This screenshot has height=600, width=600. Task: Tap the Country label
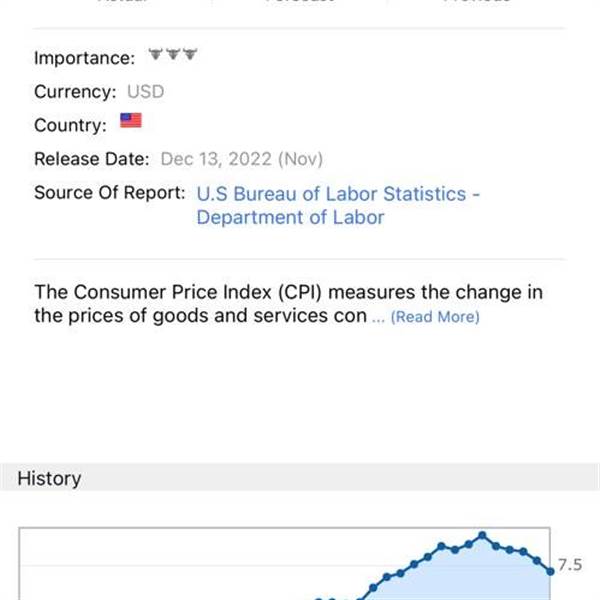70,125
